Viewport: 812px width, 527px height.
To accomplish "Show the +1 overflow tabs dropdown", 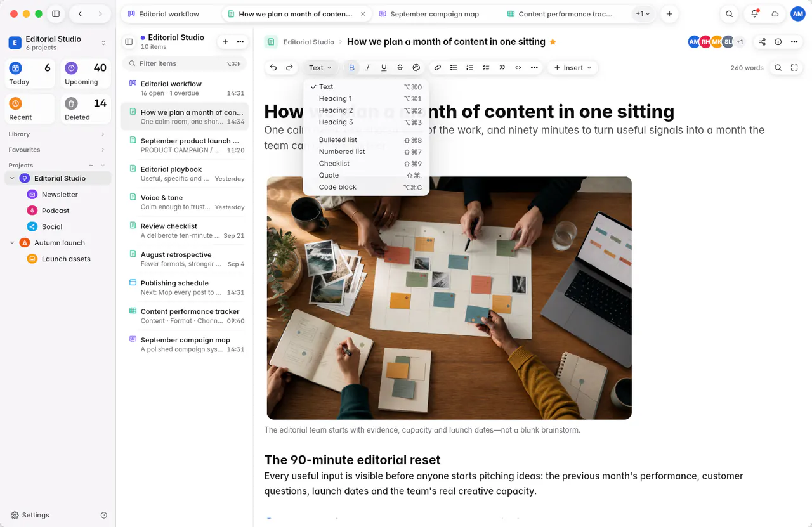I will click(x=643, y=14).
